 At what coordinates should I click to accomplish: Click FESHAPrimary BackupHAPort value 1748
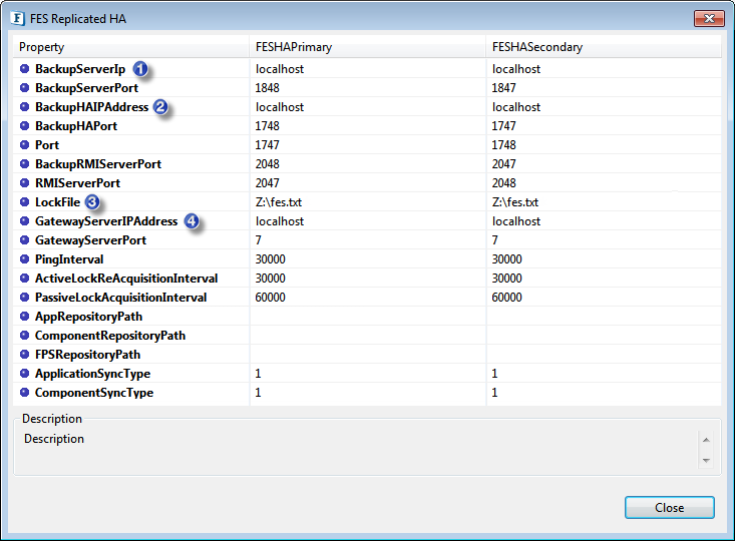coord(267,126)
